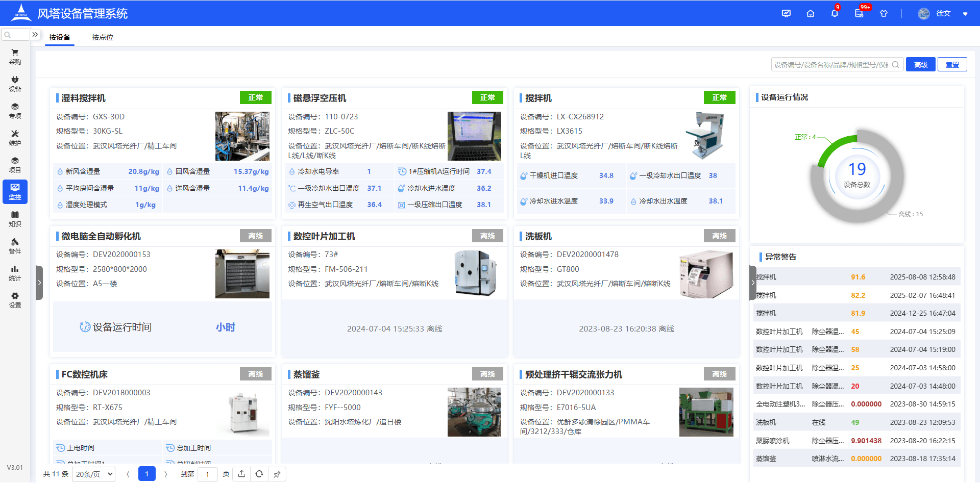The height and width of the screenshot is (483, 980).
Task: Open the 维护 maintenance module
Action: coord(14,138)
